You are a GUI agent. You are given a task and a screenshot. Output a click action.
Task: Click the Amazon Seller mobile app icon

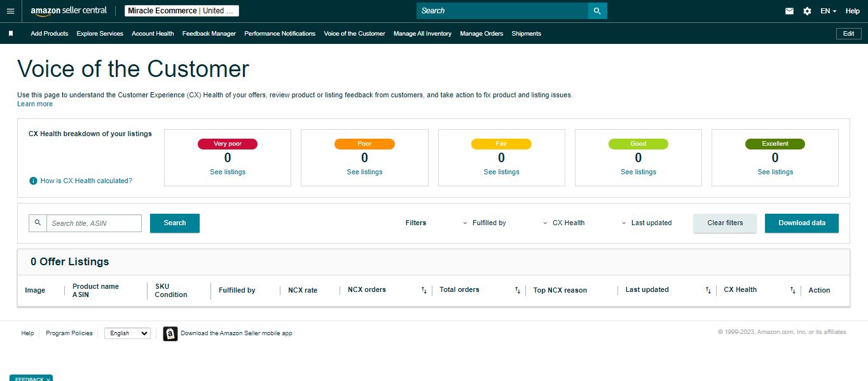click(170, 333)
